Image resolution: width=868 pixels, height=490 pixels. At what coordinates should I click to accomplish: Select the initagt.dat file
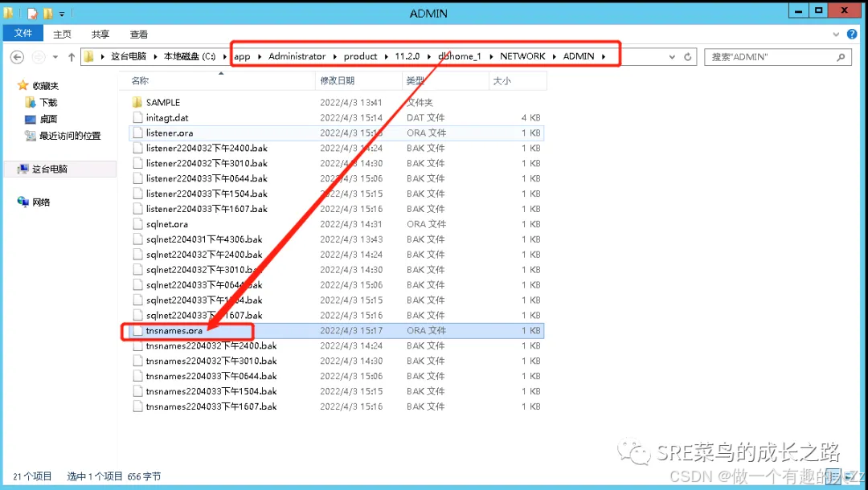tap(337, 118)
